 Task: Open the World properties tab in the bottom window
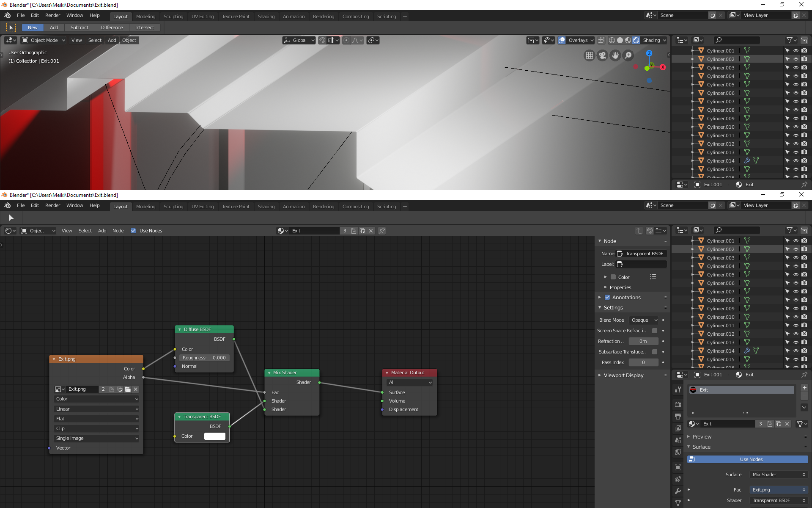coord(678,452)
